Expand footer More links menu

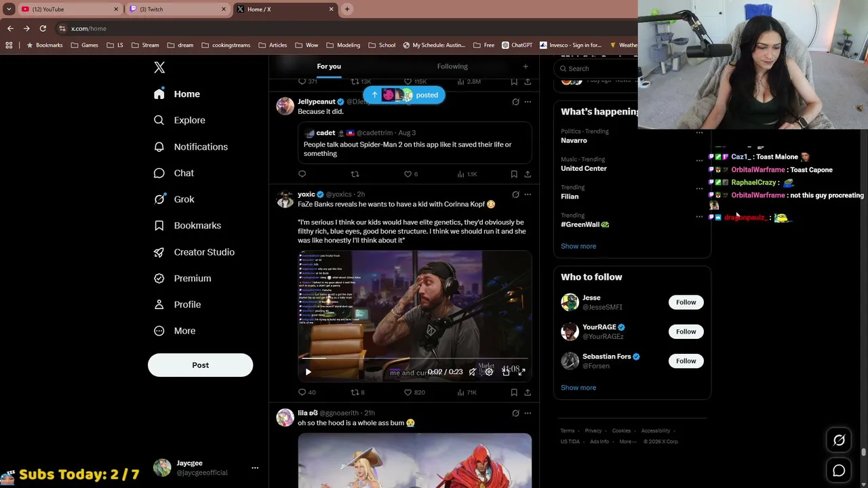point(627,442)
